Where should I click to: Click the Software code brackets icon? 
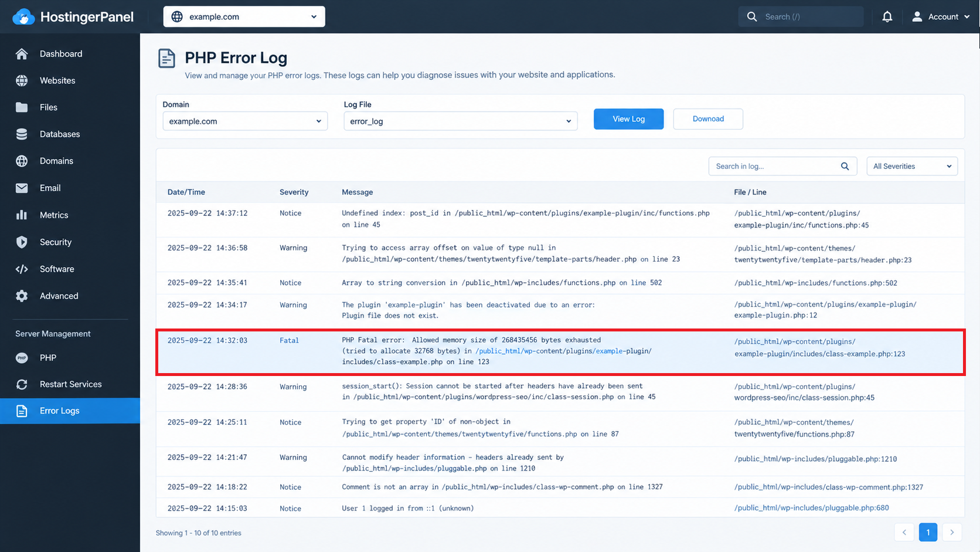coord(22,269)
